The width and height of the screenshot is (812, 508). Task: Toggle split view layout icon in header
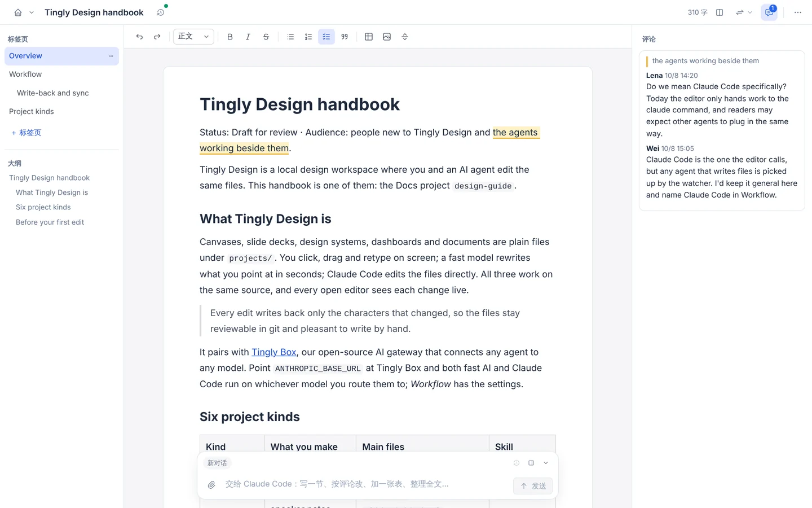[720, 12]
